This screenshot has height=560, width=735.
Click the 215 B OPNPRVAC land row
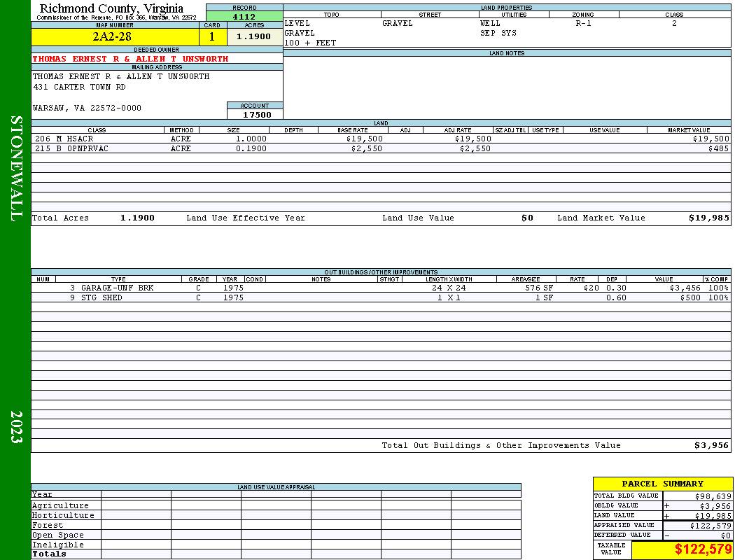coord(381,148)
